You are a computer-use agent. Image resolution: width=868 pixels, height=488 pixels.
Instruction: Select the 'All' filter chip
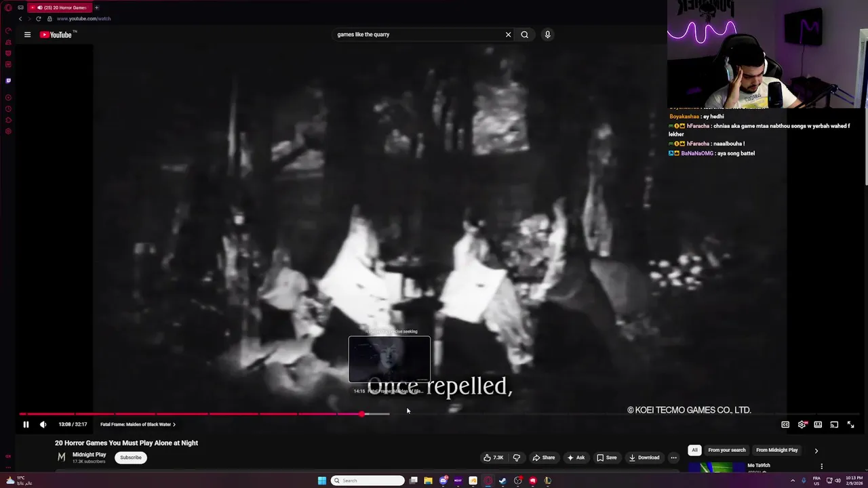694,450
